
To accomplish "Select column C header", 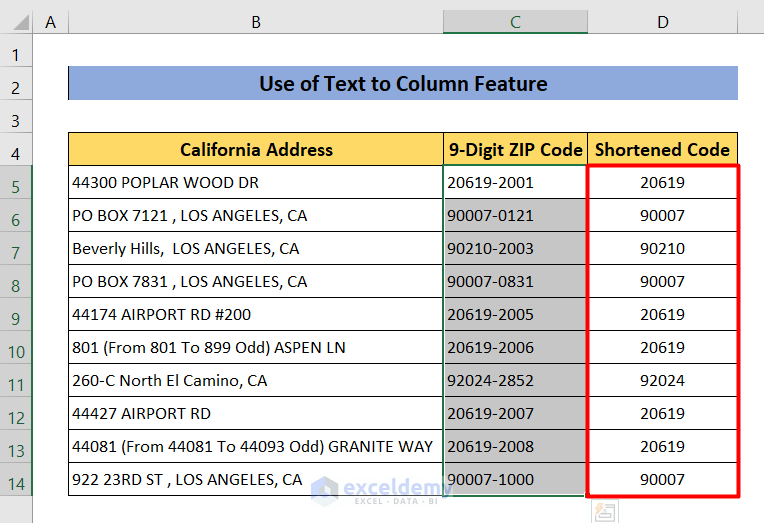I will tap(515, 22).
